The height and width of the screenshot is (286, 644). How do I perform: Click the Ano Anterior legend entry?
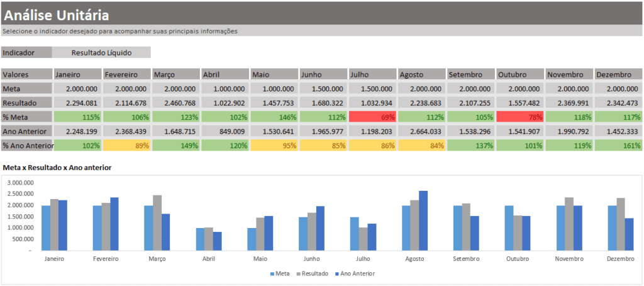coord(355,273)
